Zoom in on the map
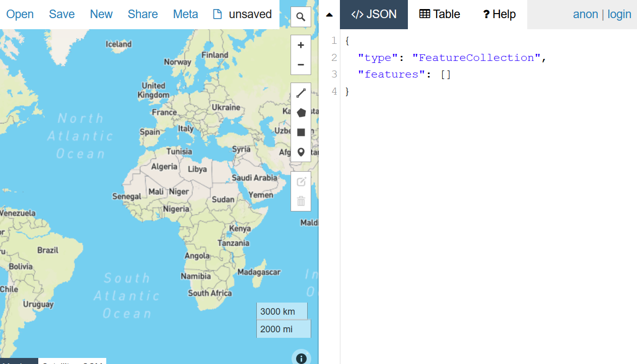 tap(301, 45)
